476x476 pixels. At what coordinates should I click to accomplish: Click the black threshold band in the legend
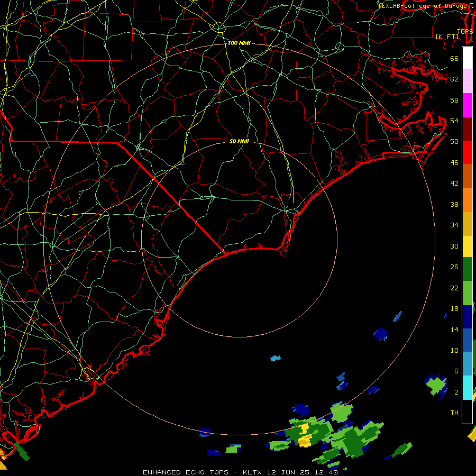point(467,411)
